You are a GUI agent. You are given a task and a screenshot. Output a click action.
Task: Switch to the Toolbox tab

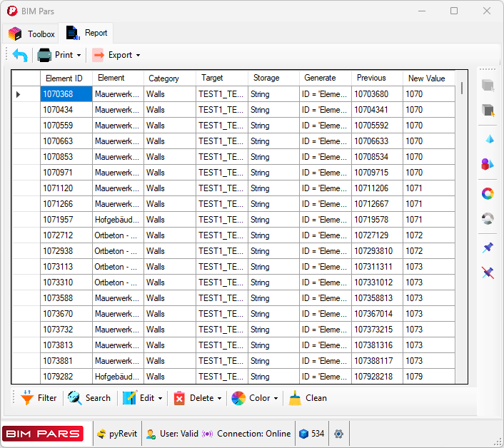(32, 34)
